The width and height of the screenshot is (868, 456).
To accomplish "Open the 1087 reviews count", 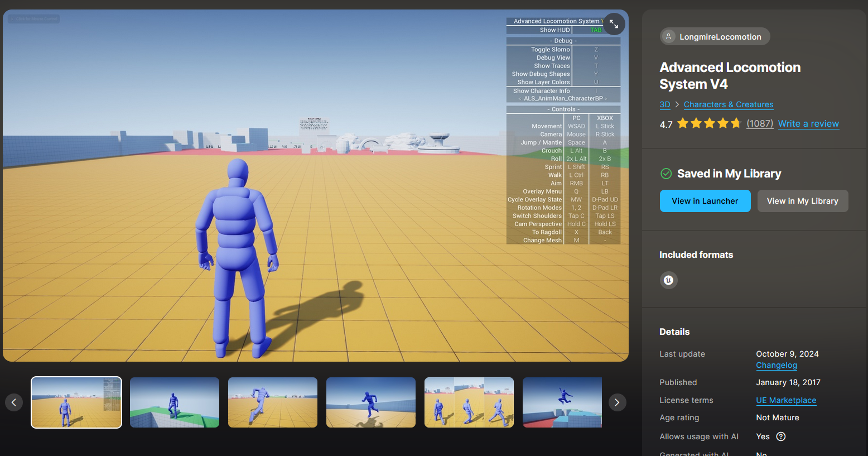I will pos(760,123).
